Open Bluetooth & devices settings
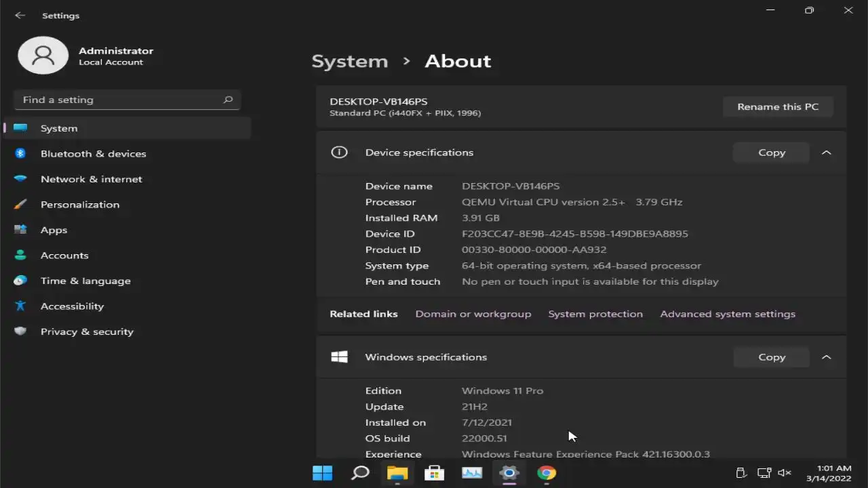This screenshot has height=488, width=868. 127,153
